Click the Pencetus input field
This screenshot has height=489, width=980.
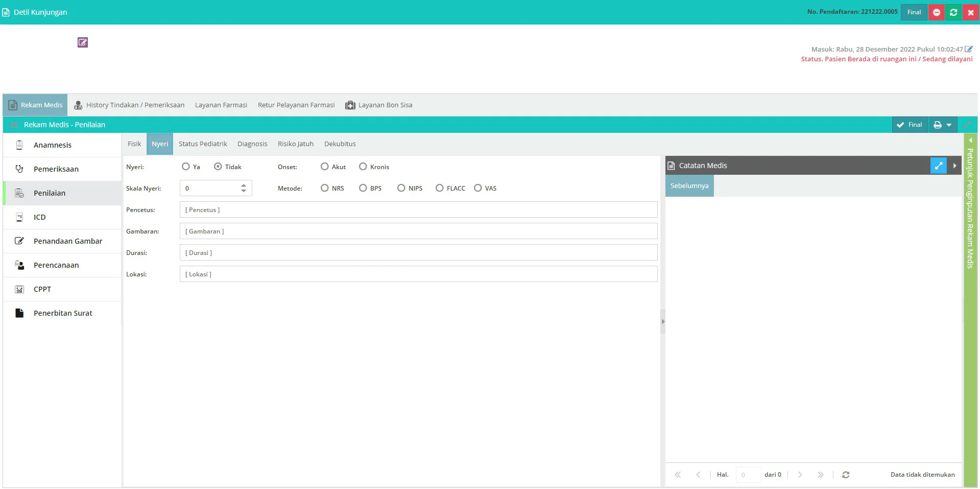[418, 209]
